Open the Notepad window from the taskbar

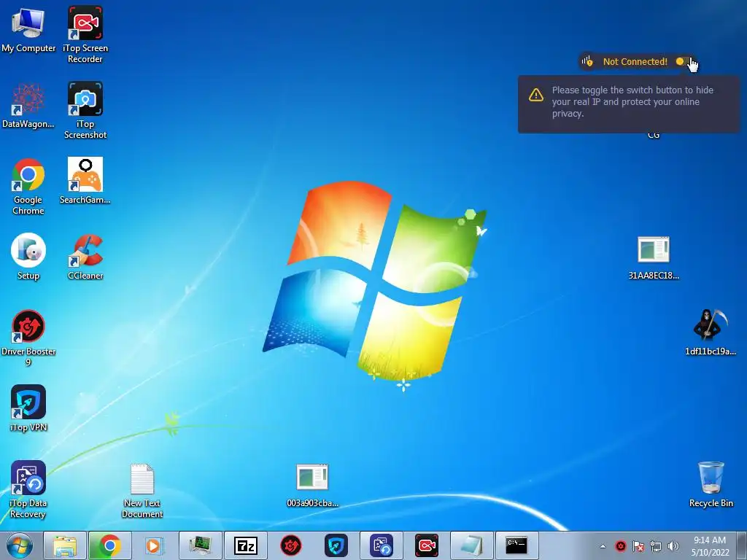click(x=472, y=545)
